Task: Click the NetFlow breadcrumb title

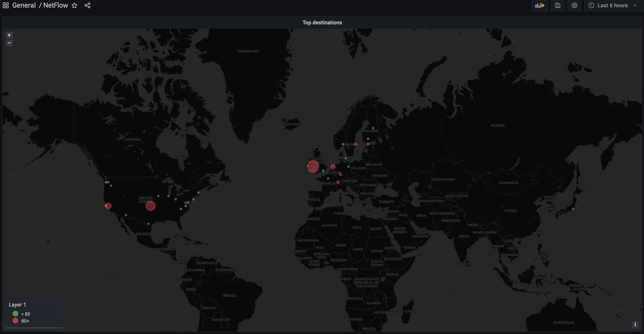Action: click(x=55, y=5)
